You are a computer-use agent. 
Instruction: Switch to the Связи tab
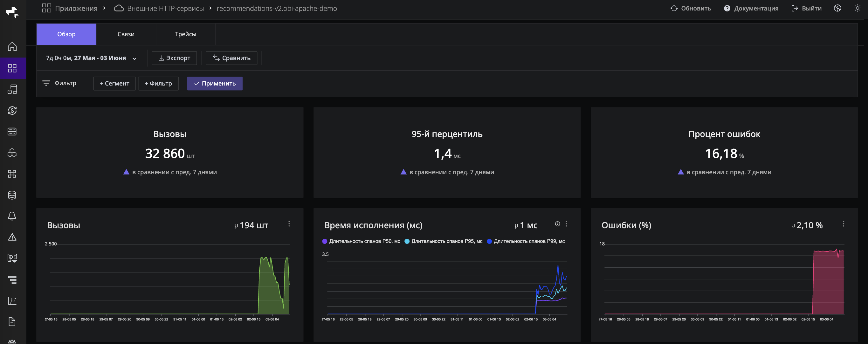tap(126, 34)
